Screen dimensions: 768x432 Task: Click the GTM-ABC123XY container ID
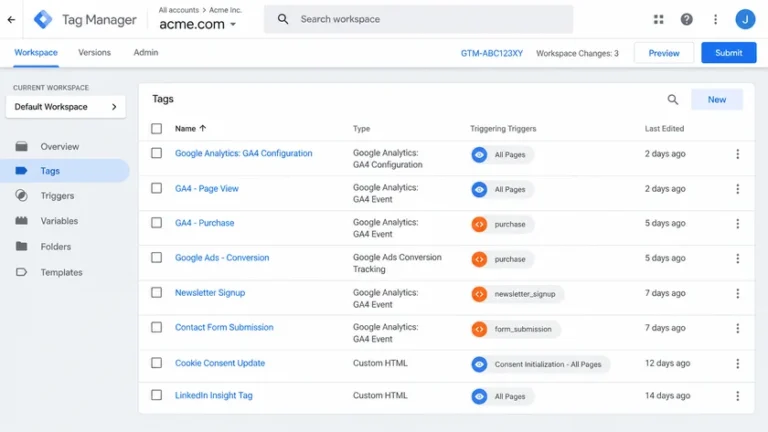492,53
